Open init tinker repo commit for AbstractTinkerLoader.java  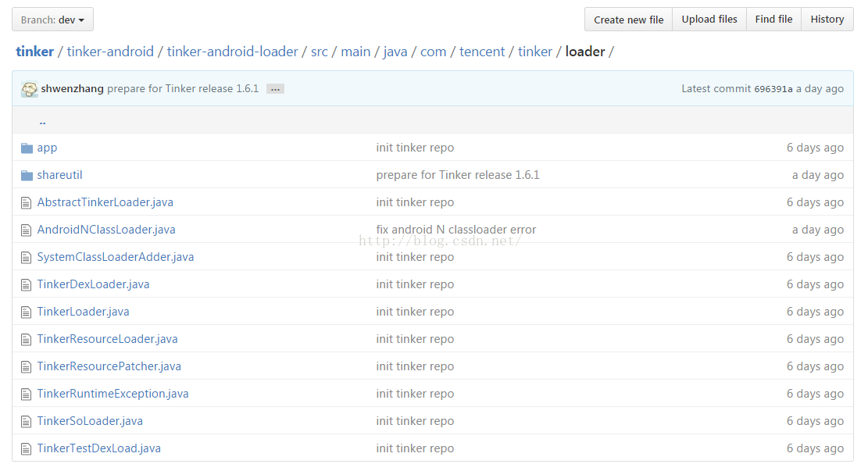tap(415, 202)
